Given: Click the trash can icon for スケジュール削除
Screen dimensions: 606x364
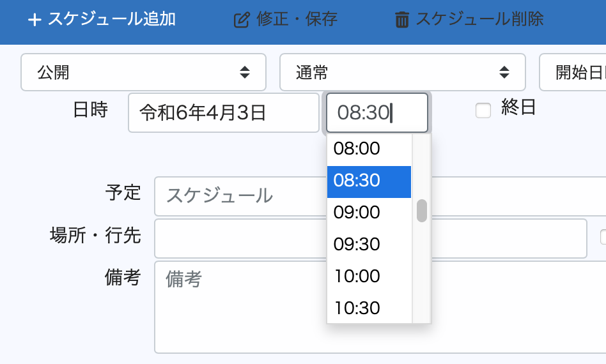Looking at the screenshot, I should 401,20.
